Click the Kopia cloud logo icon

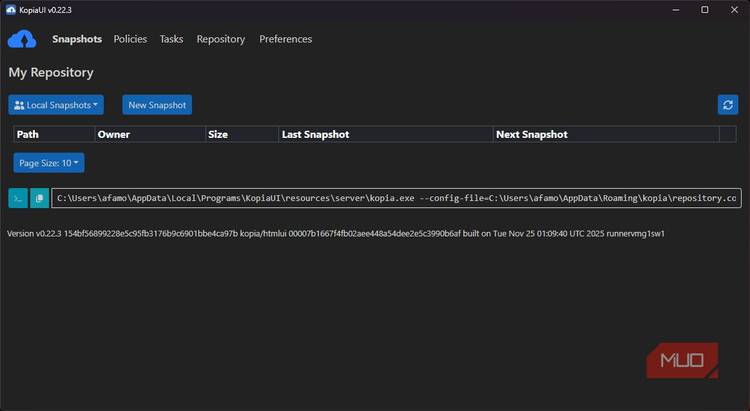click(x=22, y=39)
